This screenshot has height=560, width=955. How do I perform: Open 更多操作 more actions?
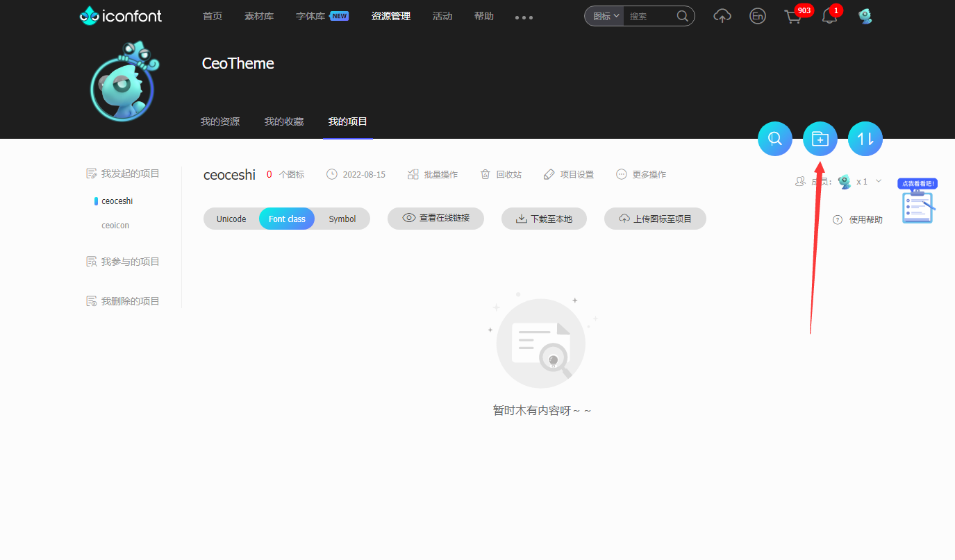pyautogui.click(x=641, y=174)
